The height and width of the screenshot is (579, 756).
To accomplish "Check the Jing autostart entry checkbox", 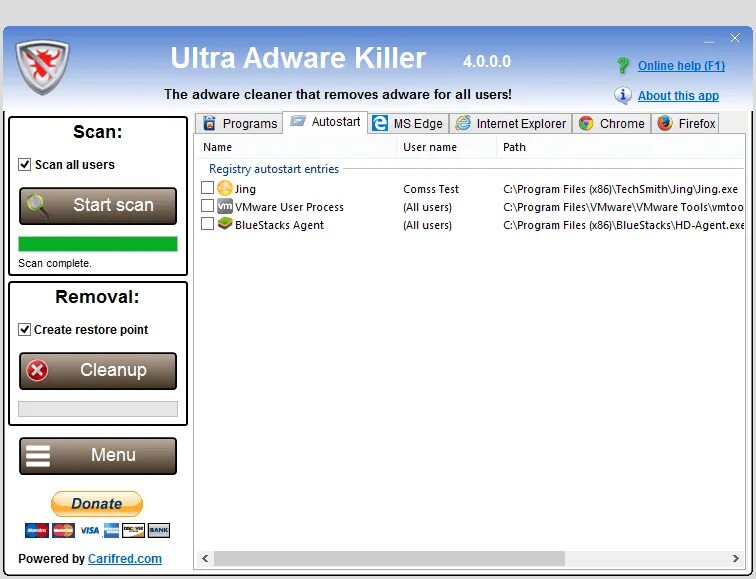I will pos(207,188).
